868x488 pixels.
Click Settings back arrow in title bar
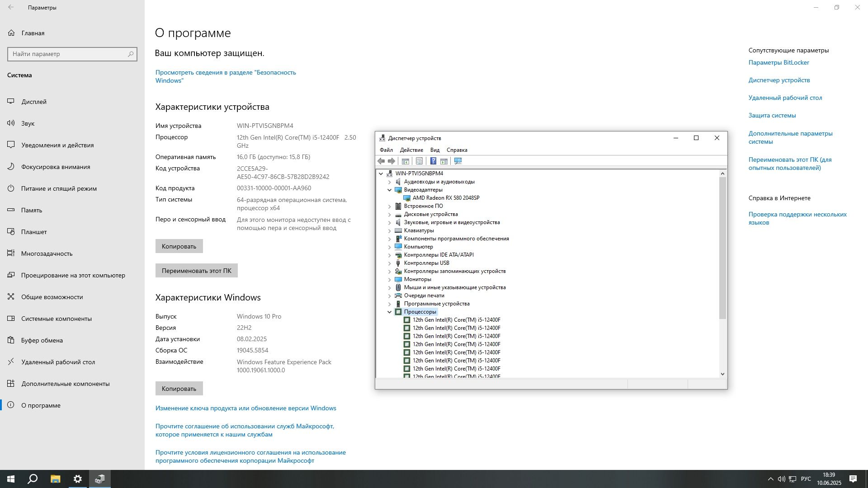coord(11,7)
